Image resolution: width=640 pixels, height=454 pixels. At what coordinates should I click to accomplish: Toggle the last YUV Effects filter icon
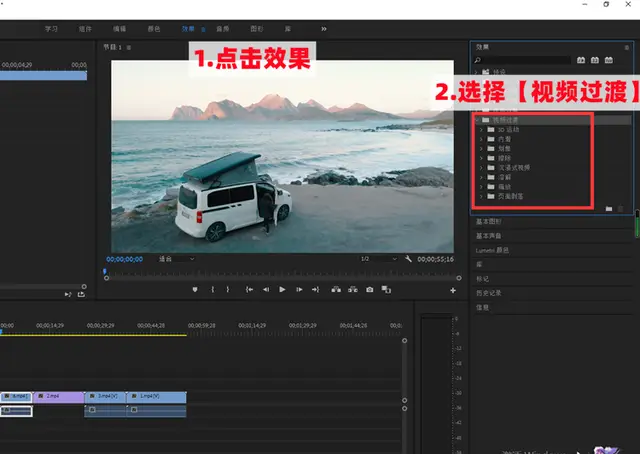(609, 60)
